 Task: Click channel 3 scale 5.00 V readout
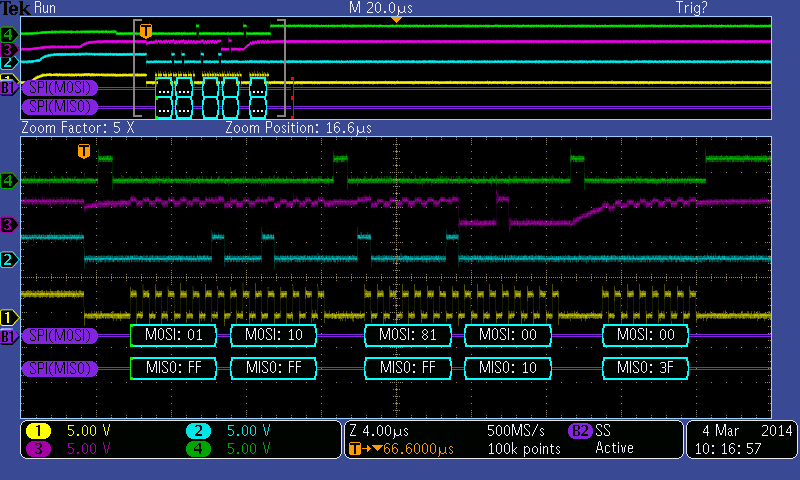pos(88,449)
